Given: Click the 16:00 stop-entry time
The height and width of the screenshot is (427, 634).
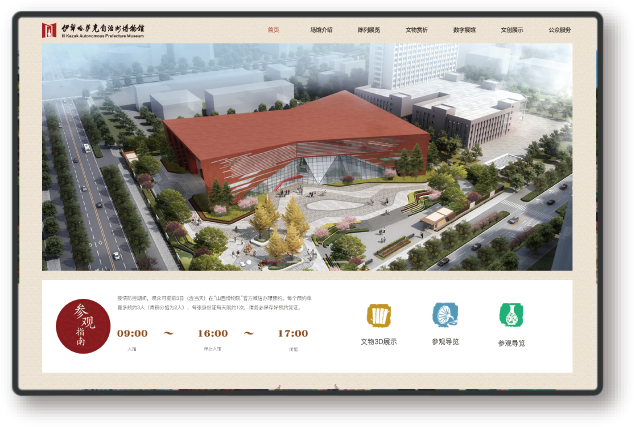Looking at the screenshot, I should (213, 334).
